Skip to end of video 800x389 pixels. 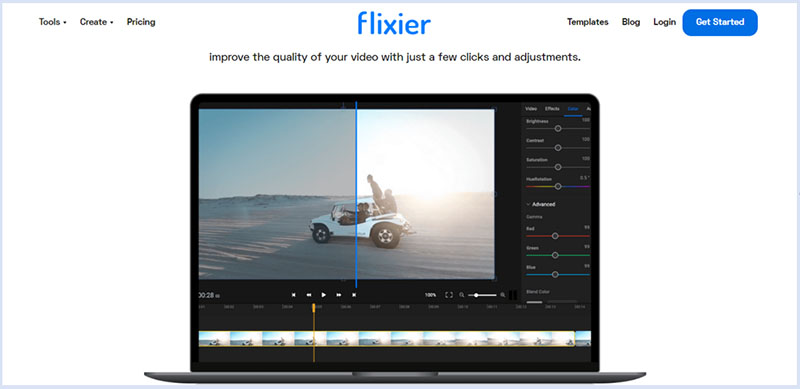tap(354, 295)
